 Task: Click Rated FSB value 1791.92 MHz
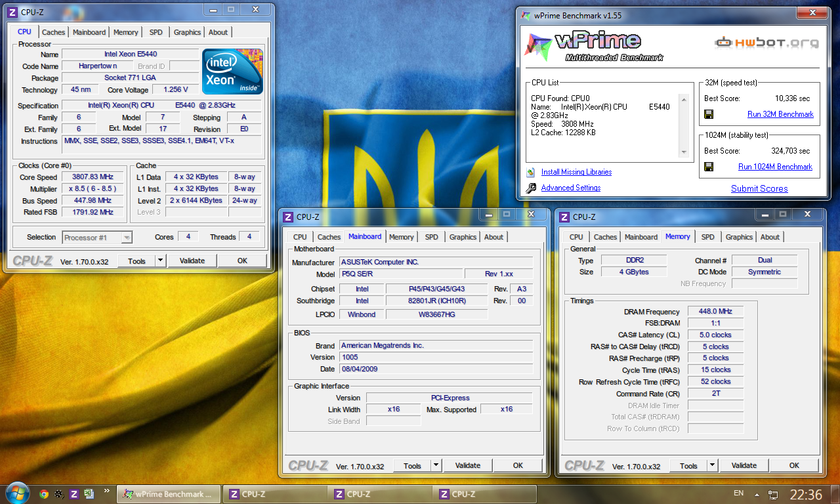click(x=93, y=213)
